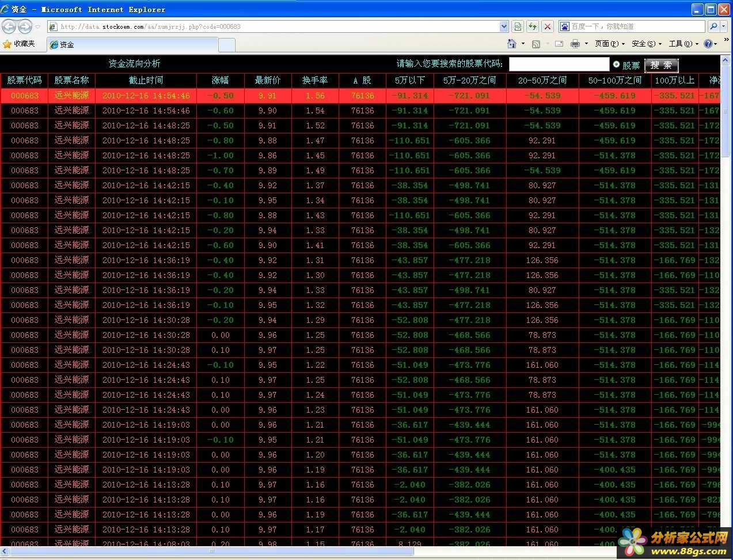Click the 最新价 column header

(x=267, y=81)
